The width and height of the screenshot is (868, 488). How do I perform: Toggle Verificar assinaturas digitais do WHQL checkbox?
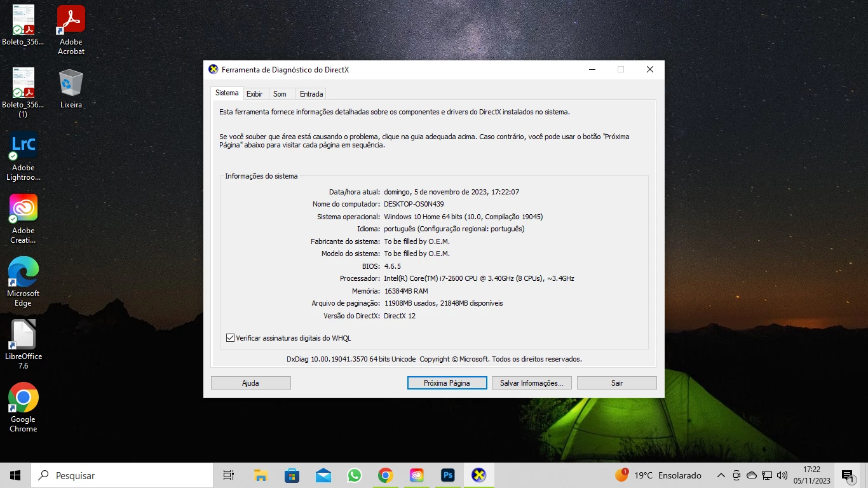pos(231,338)
